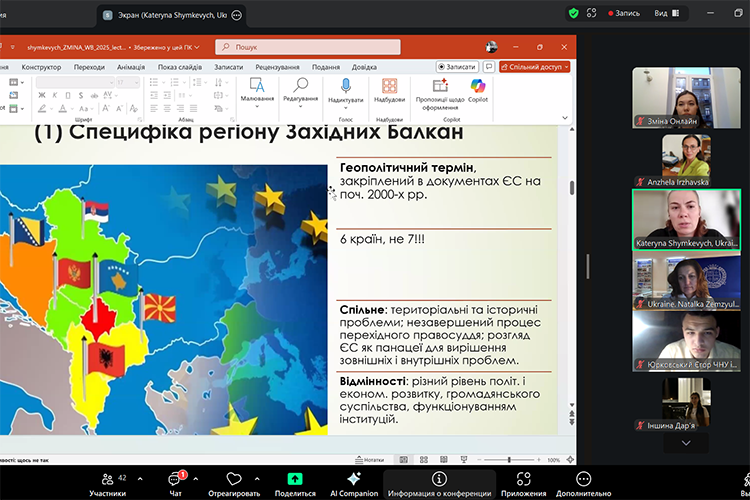Click the Дополнительно three-dots icon
Viewport: 750px width, 500px height.
pyautogui.click(x=584, y=479)
